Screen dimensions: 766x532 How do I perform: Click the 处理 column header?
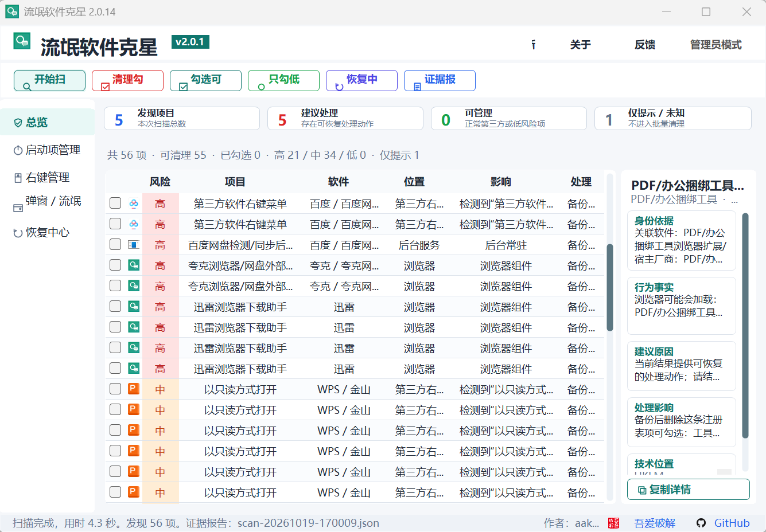tap(581, 182)
